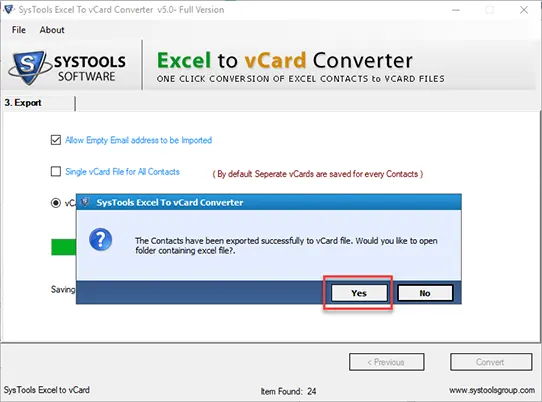
Task: Click the dialog title bar shield icon
Action: (85, 202)
